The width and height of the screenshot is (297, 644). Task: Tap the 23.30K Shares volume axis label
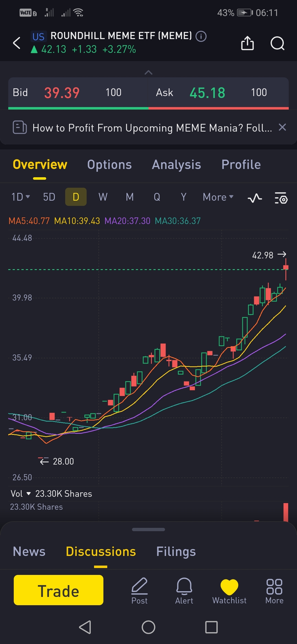click(37, 507)
